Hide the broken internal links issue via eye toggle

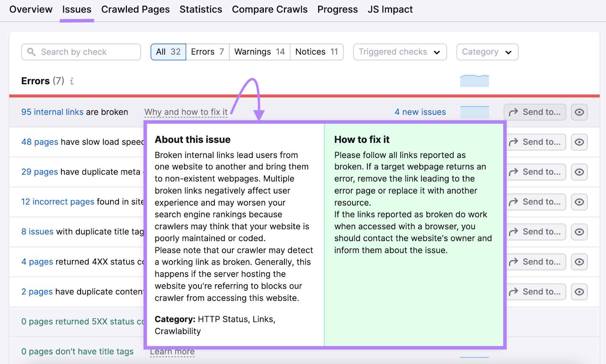(579, 112)
